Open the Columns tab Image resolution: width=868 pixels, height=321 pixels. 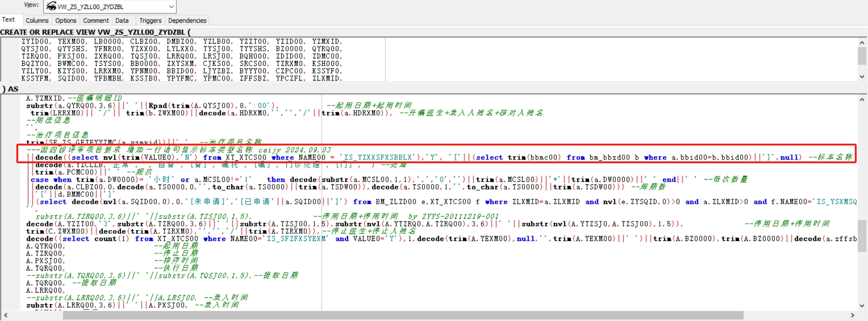point(37,20)
